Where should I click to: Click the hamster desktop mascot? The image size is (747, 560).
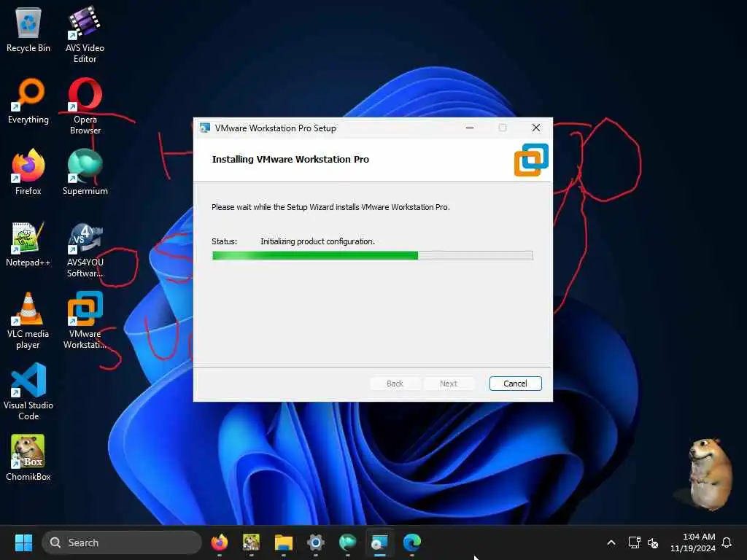[710, 474]
